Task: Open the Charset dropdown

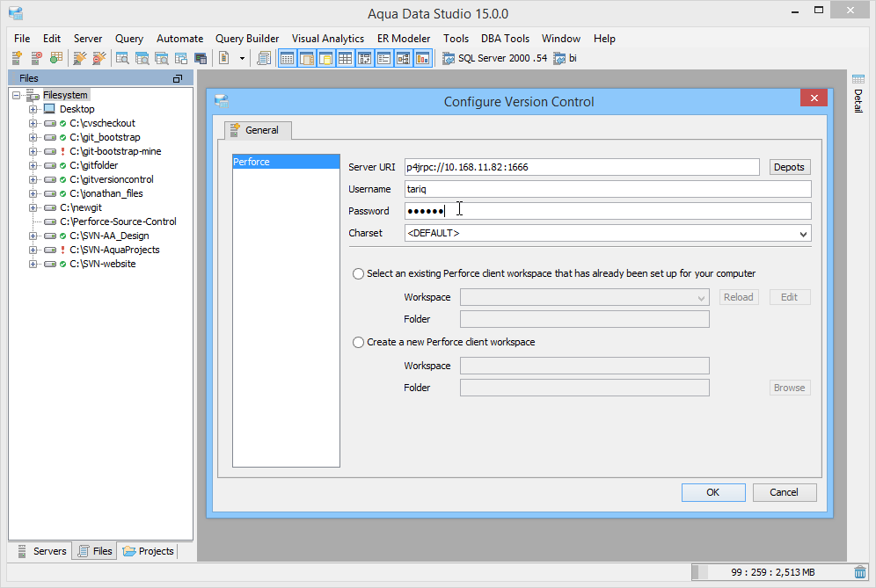Action: click(x=803, y=234)
